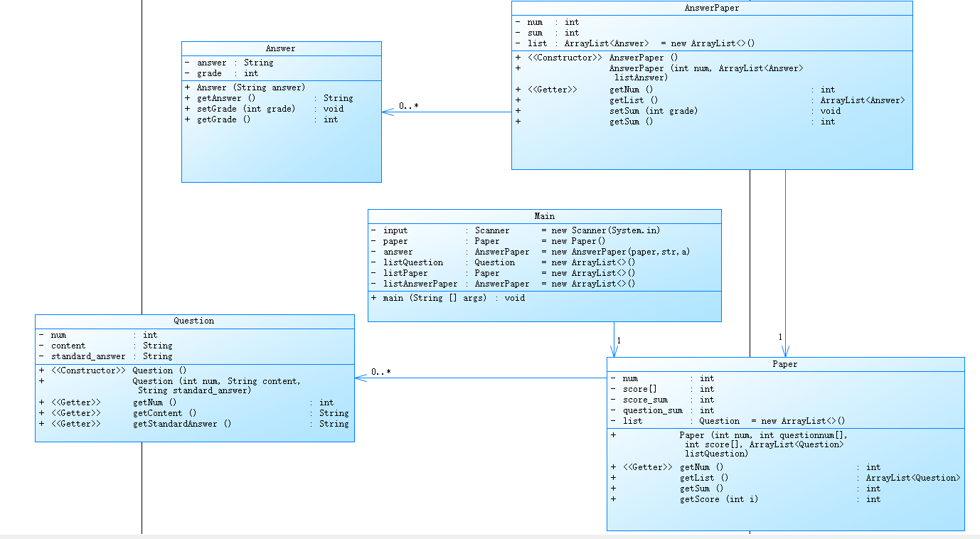The width and height of the screenshot is (980, 539).
Task: Click getAnswer () operation in Answer
Action: point(269,98)
